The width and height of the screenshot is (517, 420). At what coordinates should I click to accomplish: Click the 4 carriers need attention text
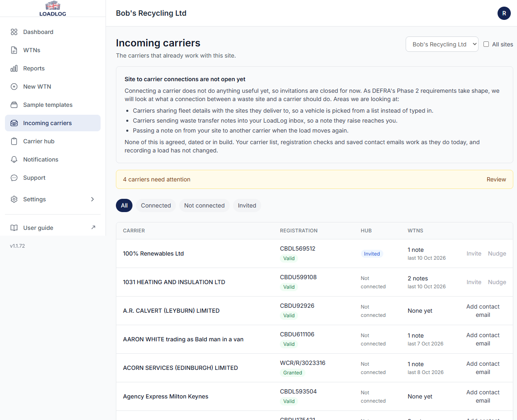(x=156, y=179)
